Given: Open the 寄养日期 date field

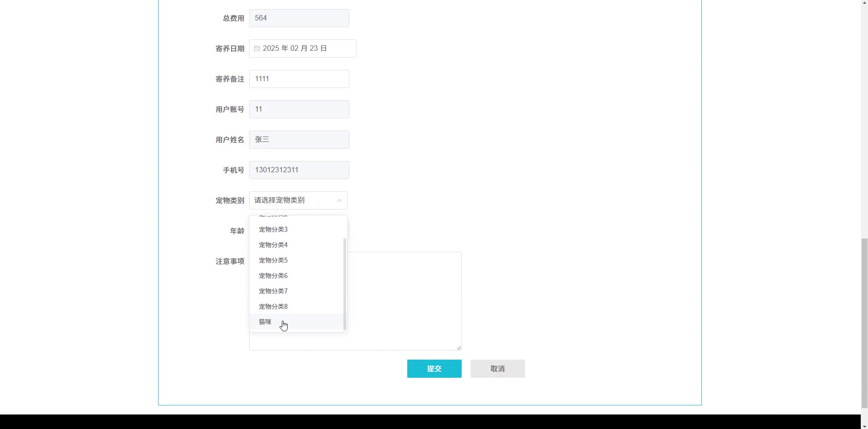Looking at the screenshot, I should pos(303,49).
